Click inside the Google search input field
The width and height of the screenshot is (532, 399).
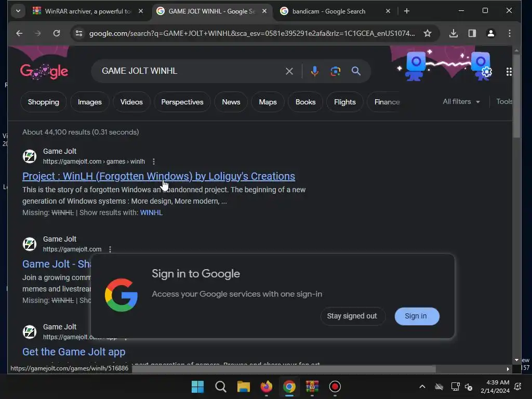[x=190, y=71]
